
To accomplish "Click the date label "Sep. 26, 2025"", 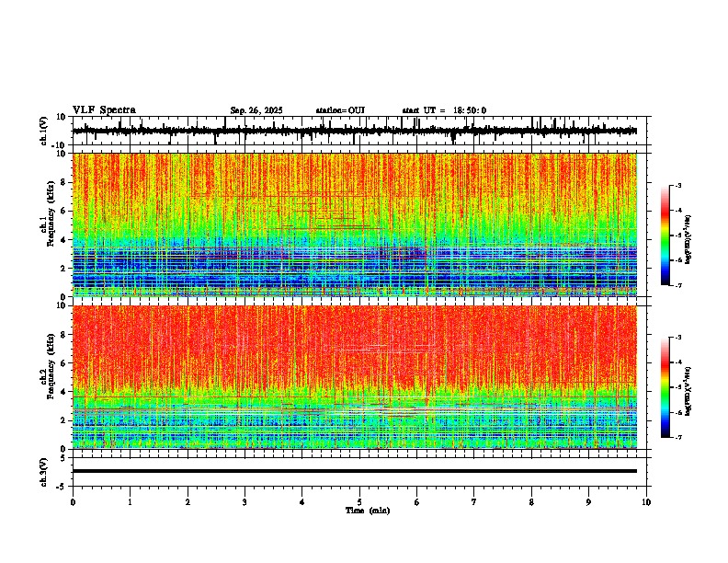I will tap(256, 110).
